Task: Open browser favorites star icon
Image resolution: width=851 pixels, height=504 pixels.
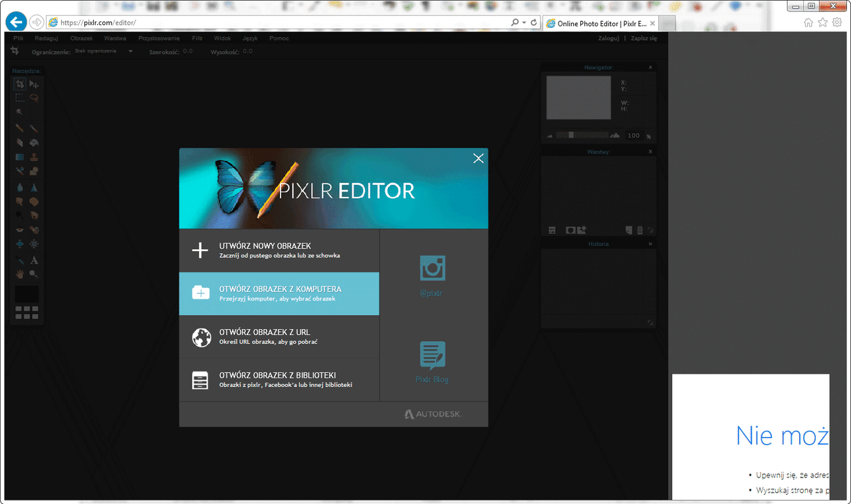Action: tap(822, 22)
